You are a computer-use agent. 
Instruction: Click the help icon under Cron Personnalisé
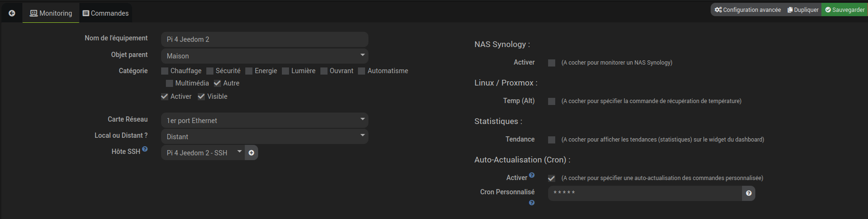click(532, 203)
